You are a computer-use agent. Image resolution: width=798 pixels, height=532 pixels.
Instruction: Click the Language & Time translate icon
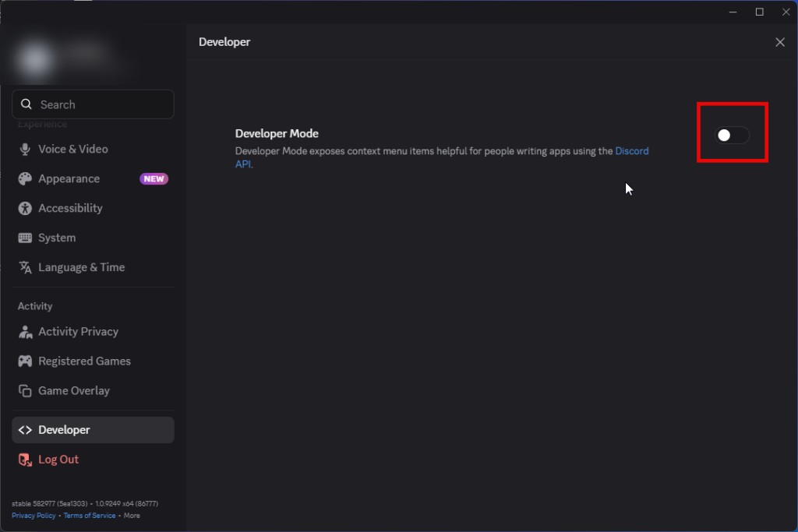(24, 267)
